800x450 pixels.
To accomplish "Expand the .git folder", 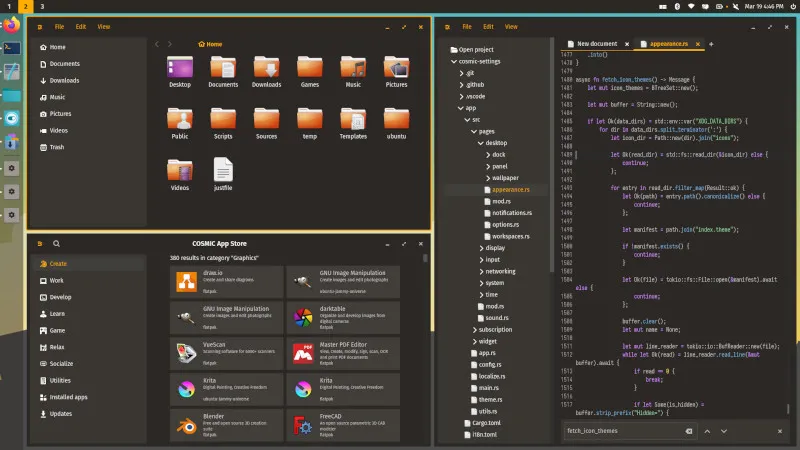I will (x=461, y=73).
